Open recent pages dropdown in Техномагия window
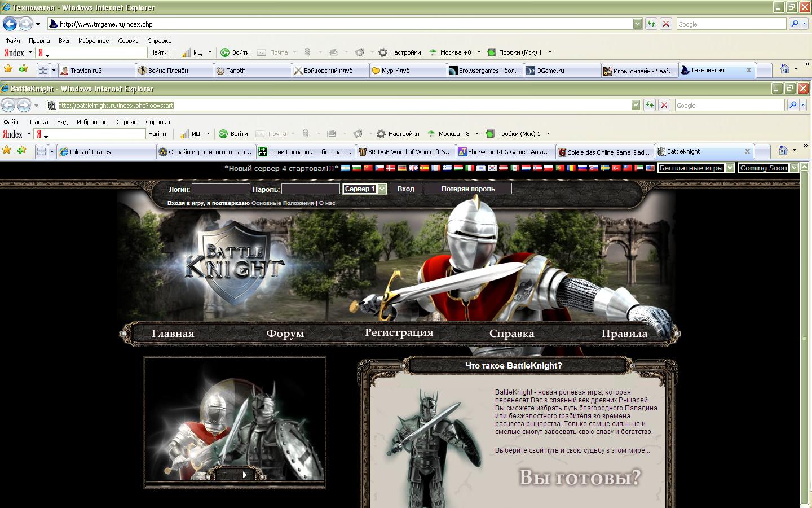812x508 pixels. [38, 24]
